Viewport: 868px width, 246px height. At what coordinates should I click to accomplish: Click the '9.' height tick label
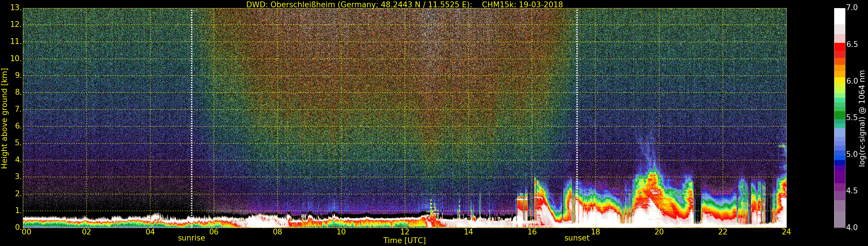(x=18, y=75)
